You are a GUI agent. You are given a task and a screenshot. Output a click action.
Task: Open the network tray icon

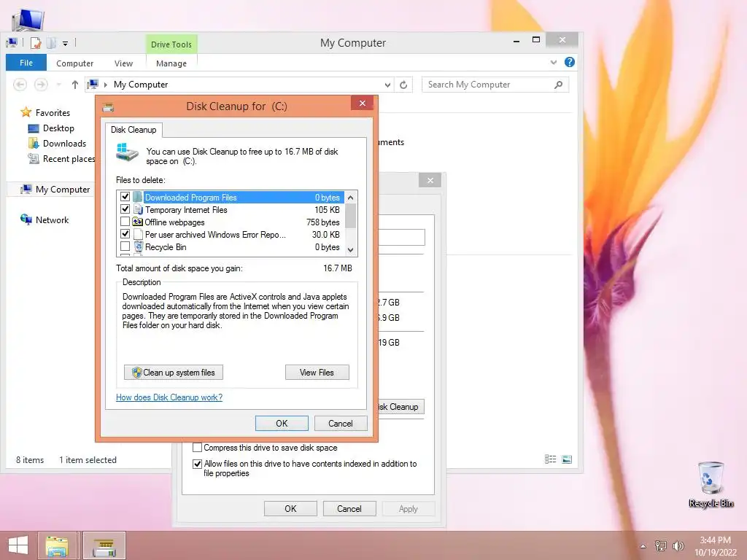(661, 545)
